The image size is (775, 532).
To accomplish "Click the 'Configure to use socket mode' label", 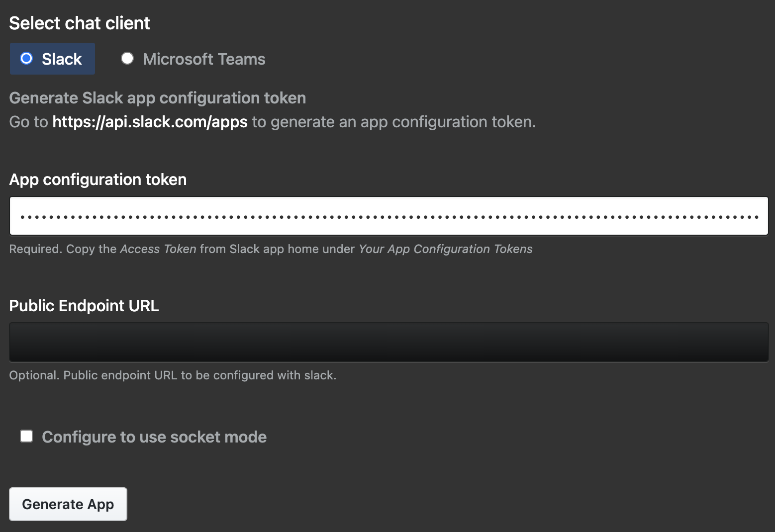I will [154, 437].
